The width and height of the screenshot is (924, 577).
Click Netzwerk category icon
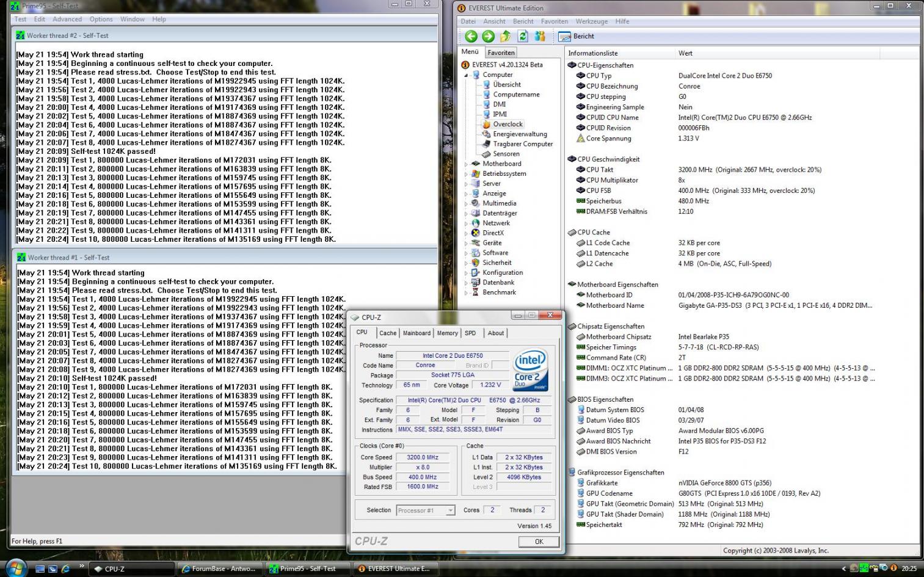pos(476,223)
